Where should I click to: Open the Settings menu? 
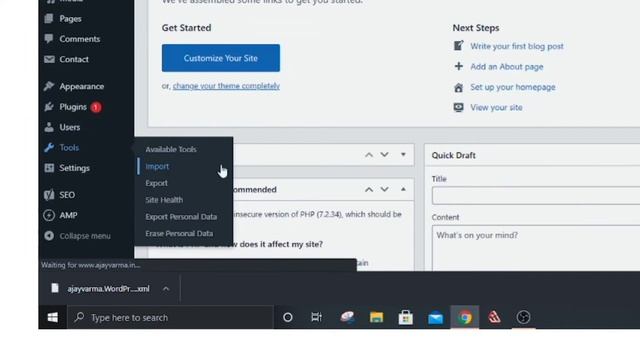coord(74,168)
